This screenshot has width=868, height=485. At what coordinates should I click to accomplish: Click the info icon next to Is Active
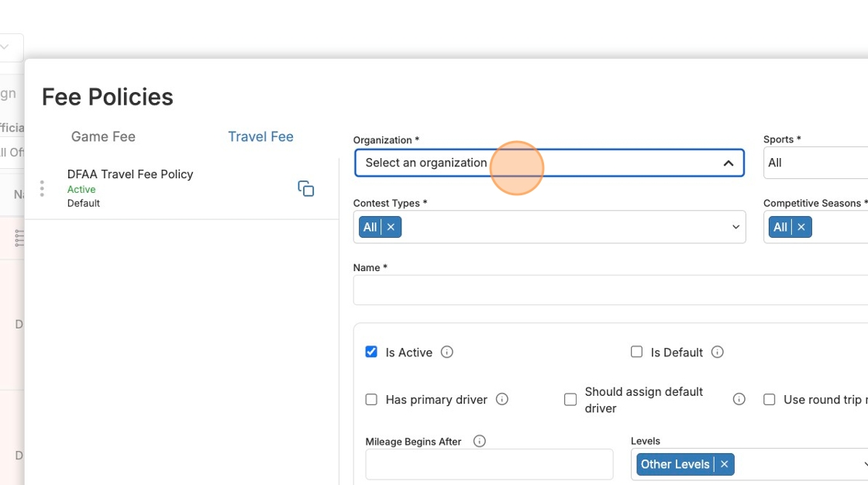pyautogui.click(x=446, y=352)
